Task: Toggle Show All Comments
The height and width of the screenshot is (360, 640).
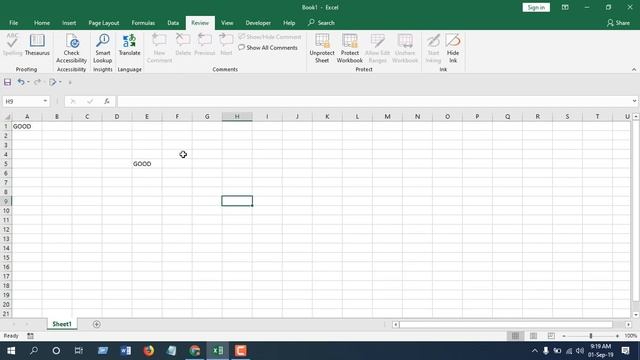Action: (268, 48)
